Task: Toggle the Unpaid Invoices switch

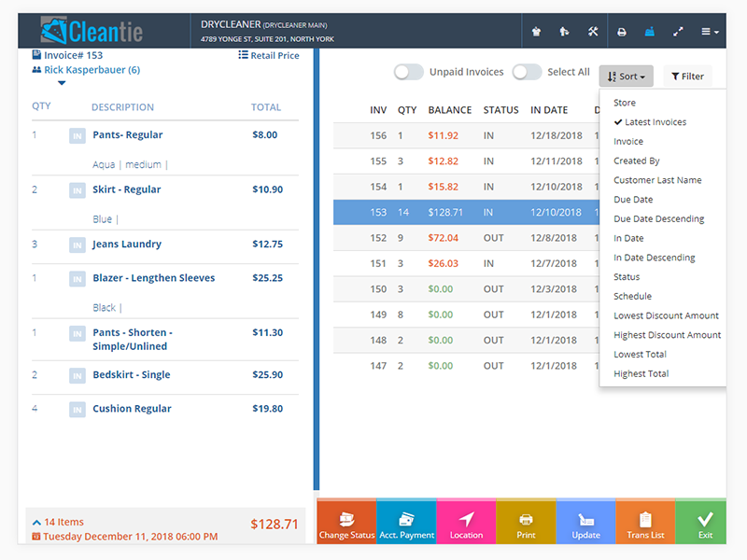Action: [408, 72]
